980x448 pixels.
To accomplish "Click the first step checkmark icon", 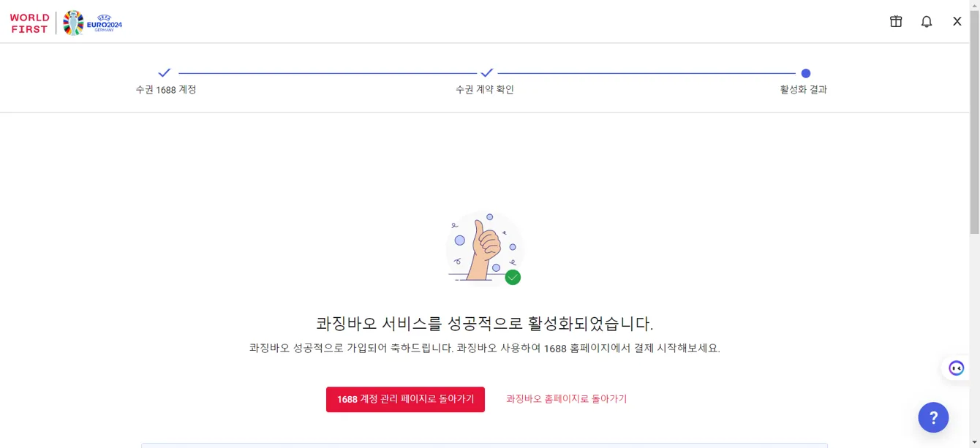I will click(165, 73).
